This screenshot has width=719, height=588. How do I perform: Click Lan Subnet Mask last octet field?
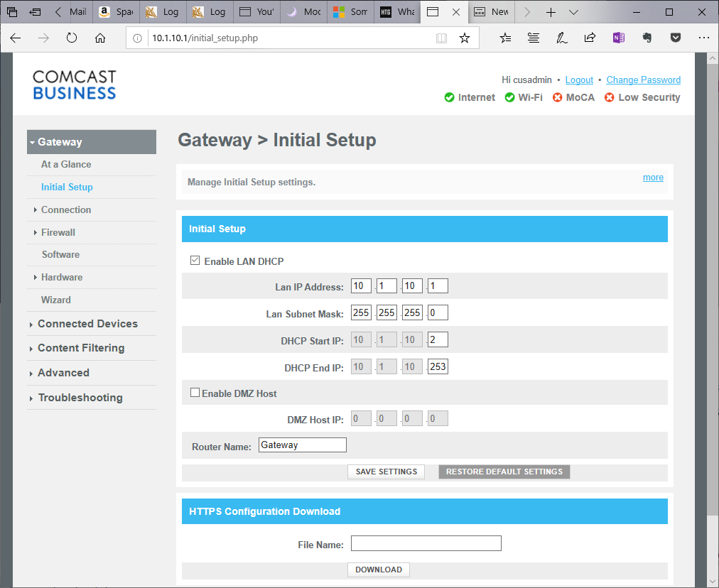(x=438, y=312)
